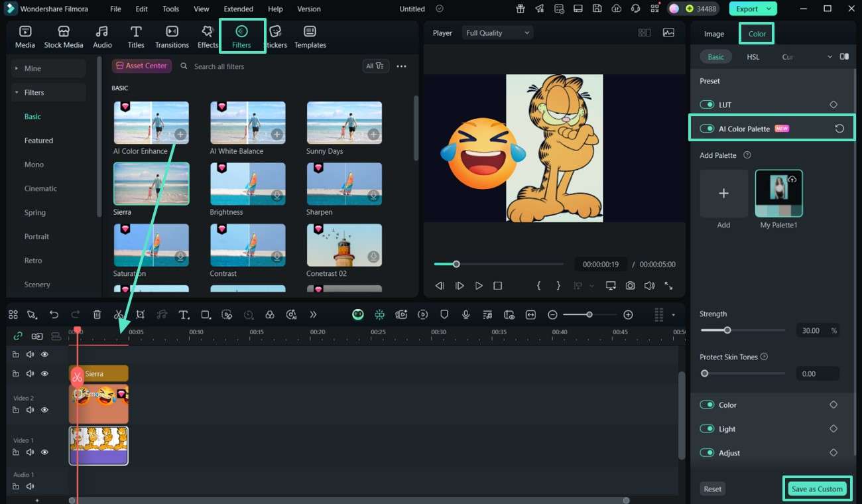Screen dimensions: 862x504
Task: Adjust the Protect Skin Tones slider
Action: click(705, 373)
